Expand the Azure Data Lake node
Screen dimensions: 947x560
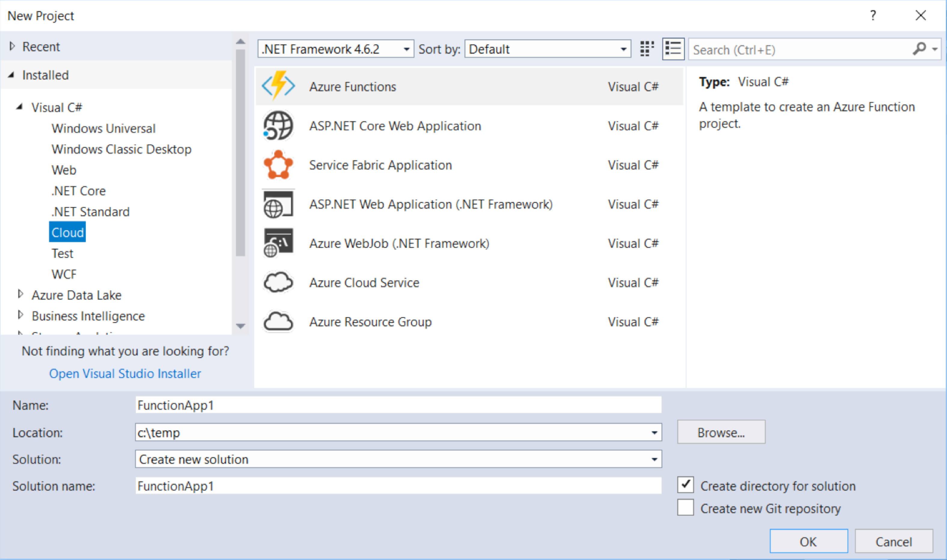pos(21,294)
